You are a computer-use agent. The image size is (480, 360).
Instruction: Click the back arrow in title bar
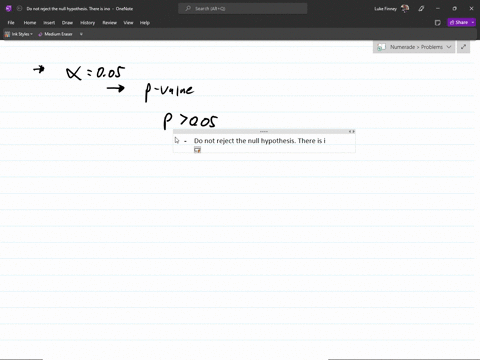tap(19, 9)
